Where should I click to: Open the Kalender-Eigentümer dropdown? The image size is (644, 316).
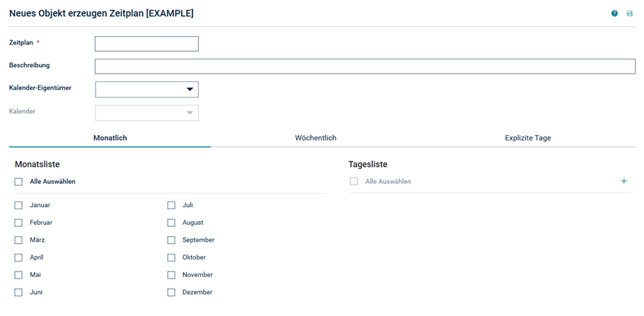[x=146, y=90]
